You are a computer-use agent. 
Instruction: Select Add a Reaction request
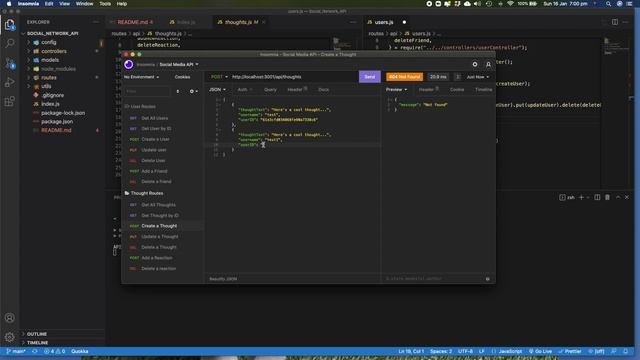[x=157, y=258]
